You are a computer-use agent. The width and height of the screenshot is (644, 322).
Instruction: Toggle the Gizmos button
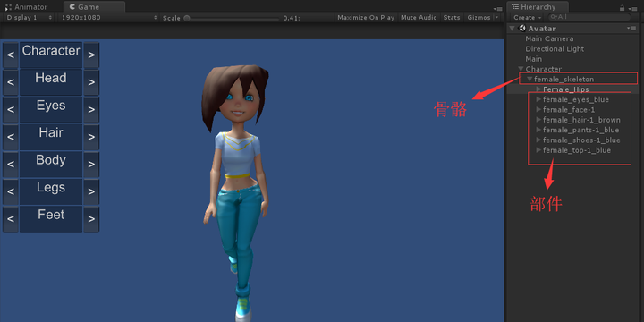(x=479, y=18)
